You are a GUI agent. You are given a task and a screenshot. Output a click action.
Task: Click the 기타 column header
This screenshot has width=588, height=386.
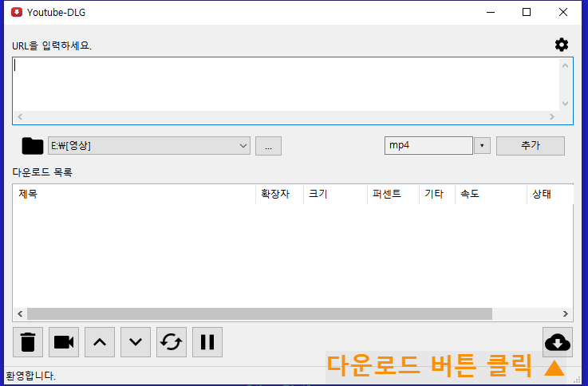tap(437, 194)
